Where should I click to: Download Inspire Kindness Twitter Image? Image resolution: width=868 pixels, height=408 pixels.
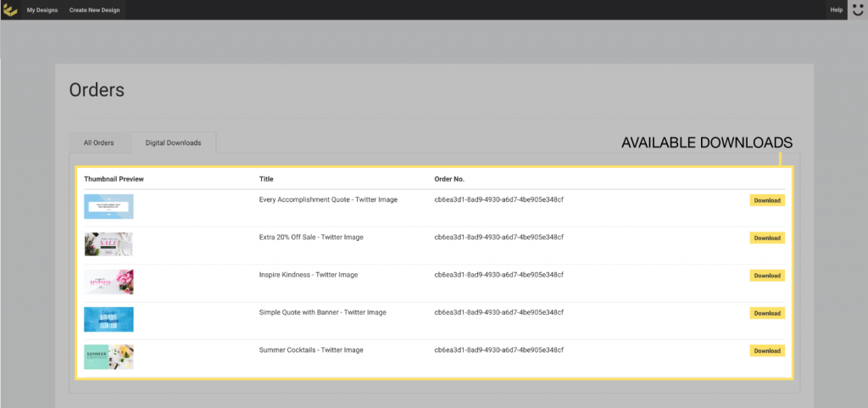[767, 276]
